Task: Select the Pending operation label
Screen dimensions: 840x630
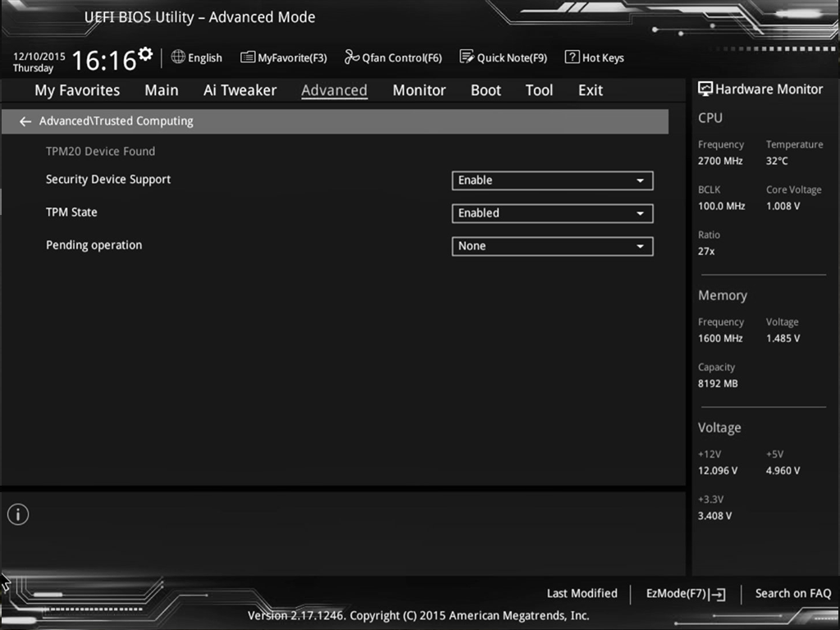Action: point(94,245)
